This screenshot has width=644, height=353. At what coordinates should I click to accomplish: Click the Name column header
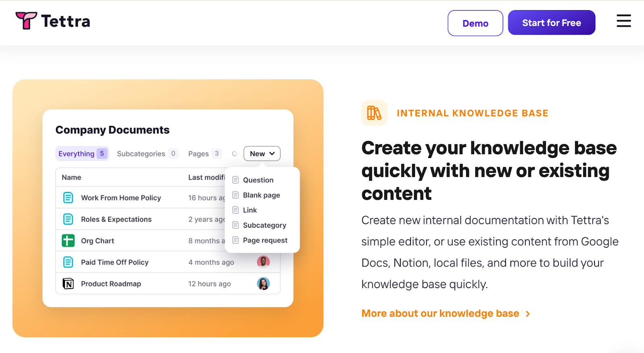[72, 177]
